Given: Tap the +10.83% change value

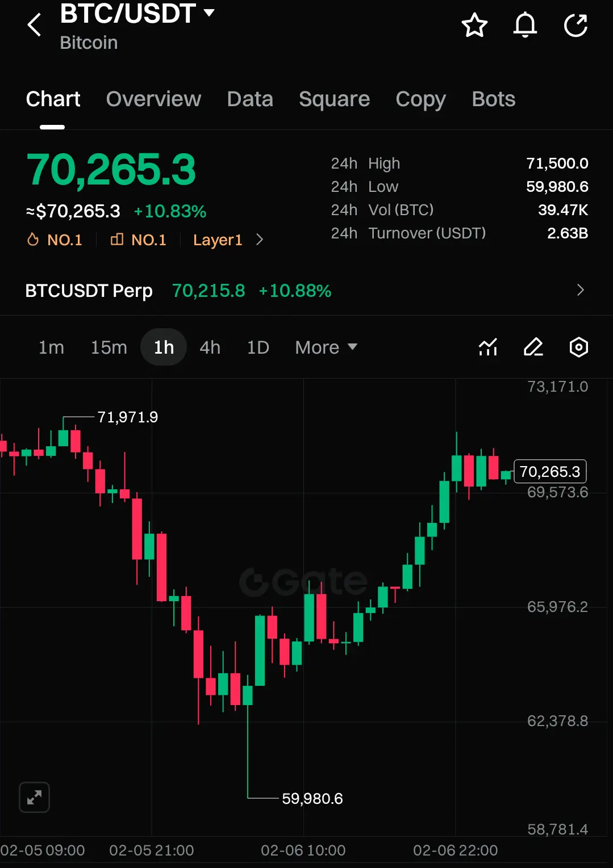Looking at the screenshot, I should [170, 211].
